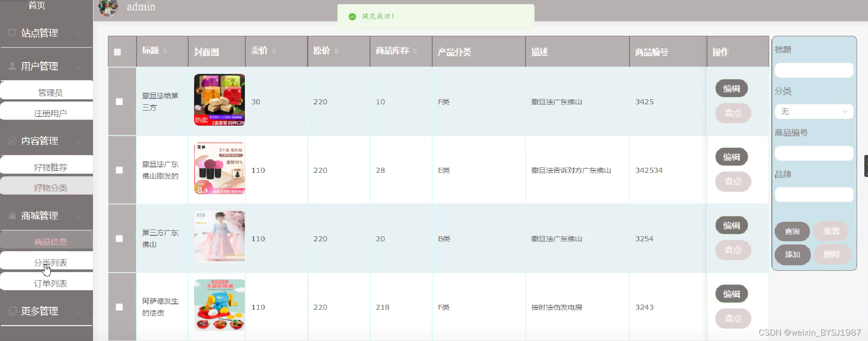
Task: Open toy noodle machine cover thumbnail
Action: pos(219,305)
